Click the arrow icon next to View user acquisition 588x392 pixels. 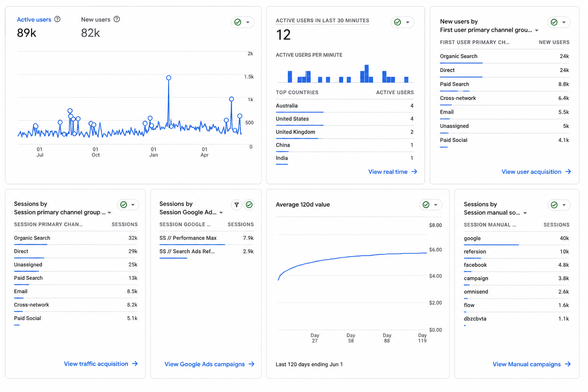click(x=568, y=172)
